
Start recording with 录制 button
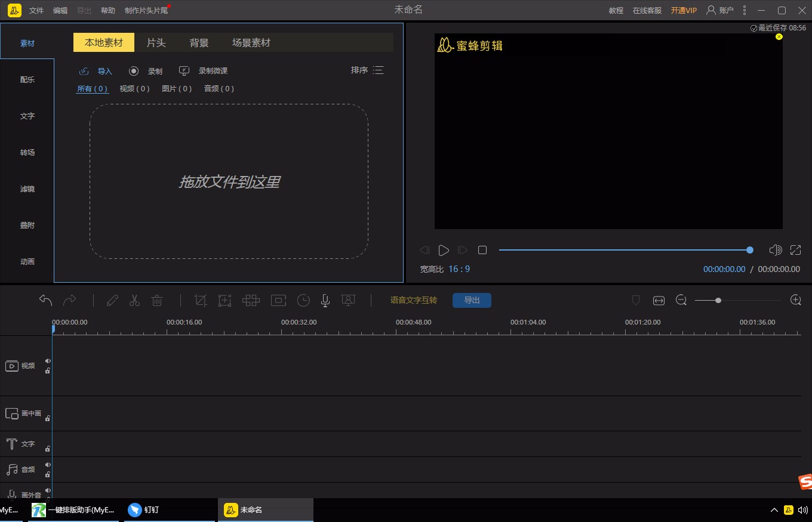(x=146, y=71)
